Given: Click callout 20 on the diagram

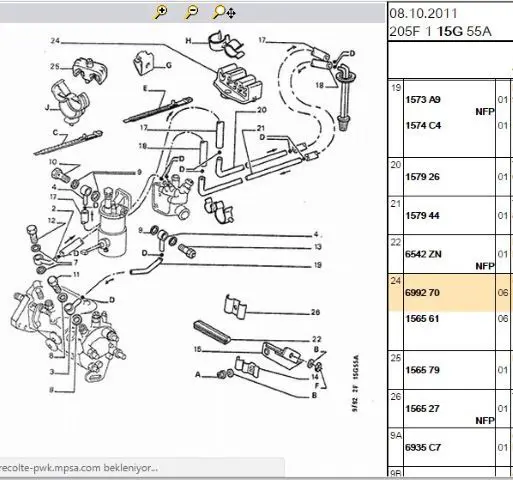Looking at the screenshot, I should [x=262, y=110].
